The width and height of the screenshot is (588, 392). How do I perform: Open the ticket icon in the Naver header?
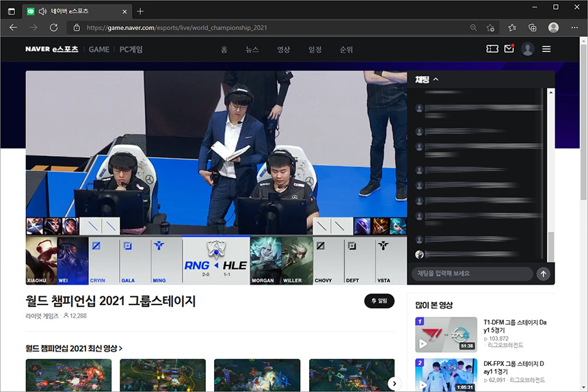click(x=492, y=49)
